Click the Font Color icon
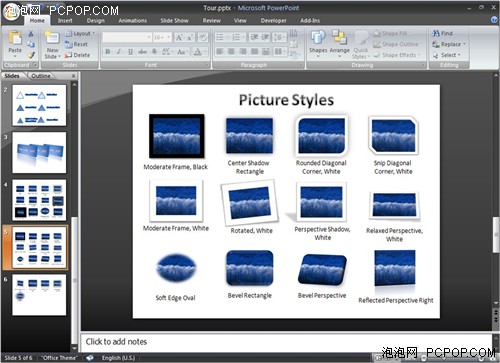 199,52
